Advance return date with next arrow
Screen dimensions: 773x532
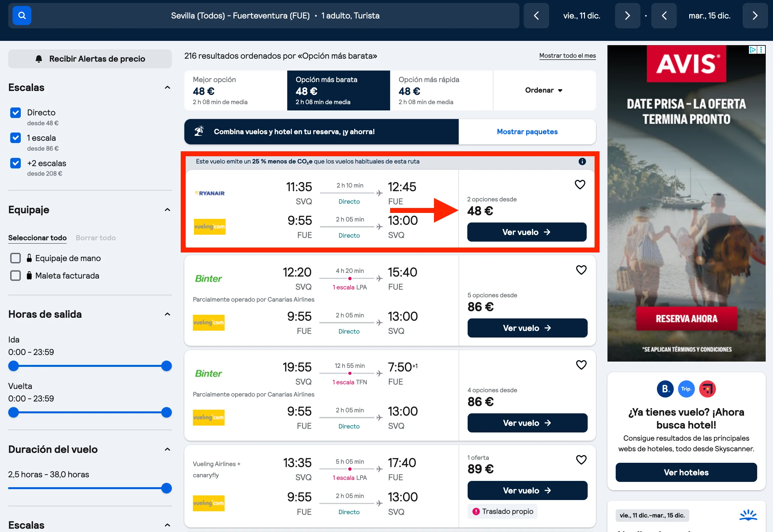[x=755, y=16]
